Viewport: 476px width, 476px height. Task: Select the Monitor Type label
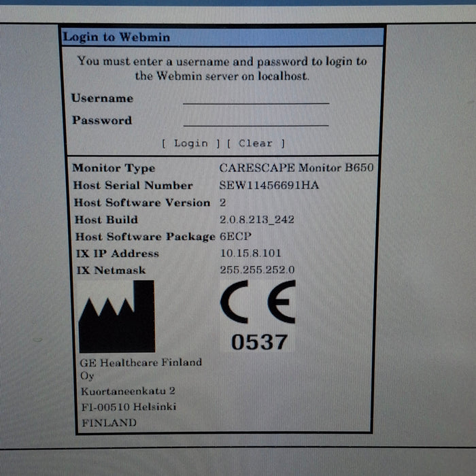[114, 168]
